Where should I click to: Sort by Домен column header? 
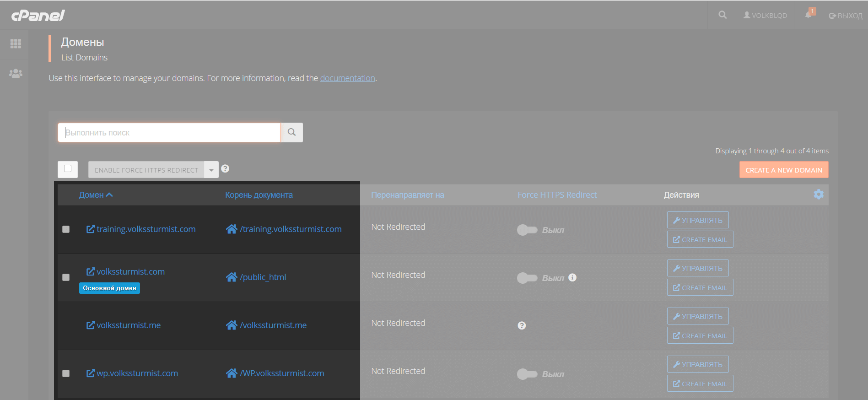click(x=96, y=195)
